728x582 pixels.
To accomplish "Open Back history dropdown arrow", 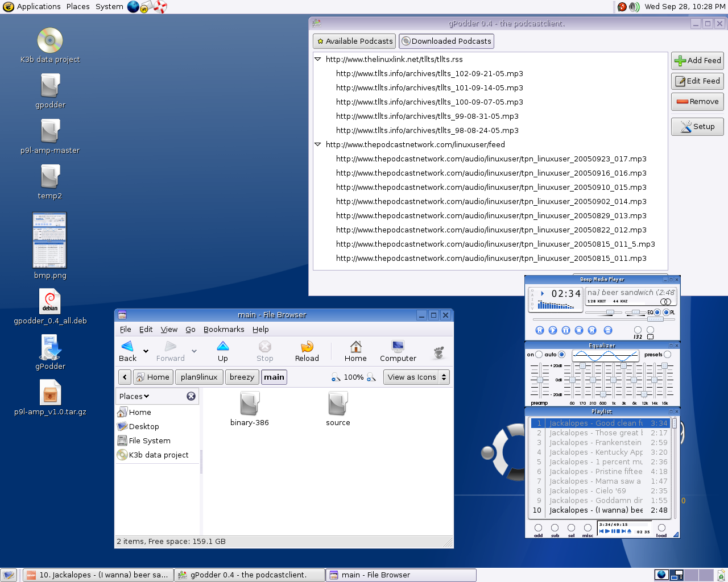I will click(146, 351).
